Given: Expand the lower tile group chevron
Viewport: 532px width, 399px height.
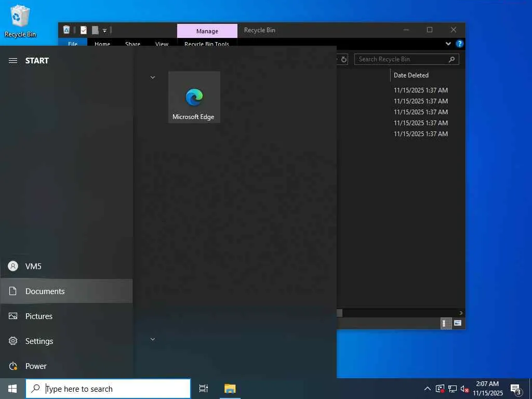Looking at the screenshot, I should (153, 339).
